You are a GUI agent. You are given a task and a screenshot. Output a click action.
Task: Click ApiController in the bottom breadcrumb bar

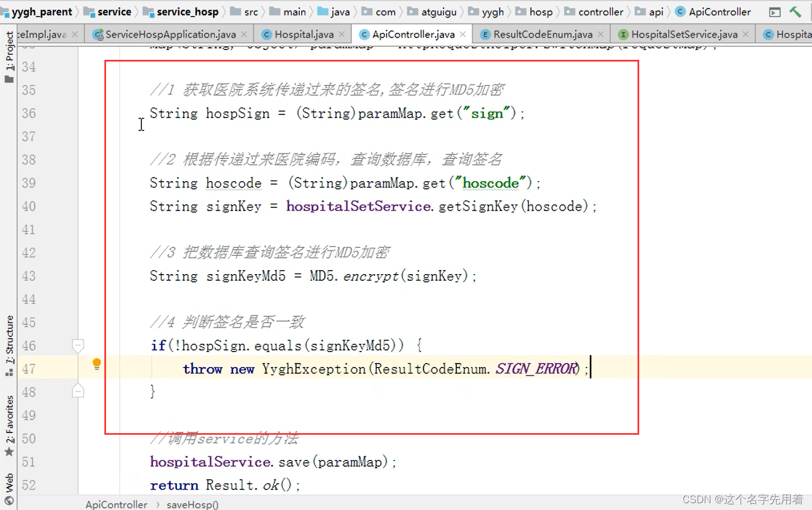click(x=116, y=504)
